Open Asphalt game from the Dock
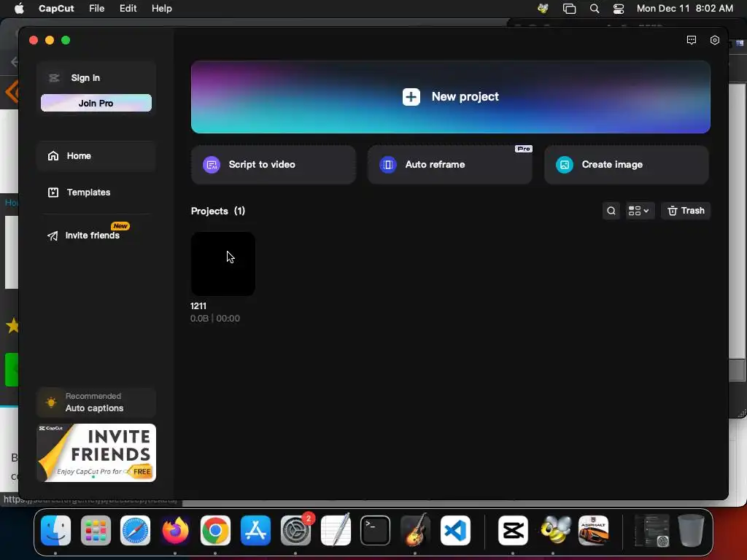The height and width of the screenshot is (560, 747). click(x=593, y=531)
